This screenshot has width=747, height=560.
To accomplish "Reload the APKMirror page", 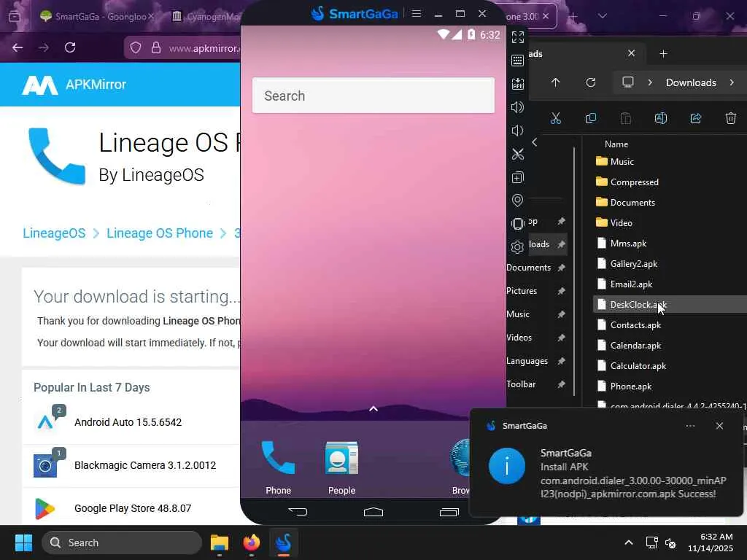I will [x=70, y=47].
